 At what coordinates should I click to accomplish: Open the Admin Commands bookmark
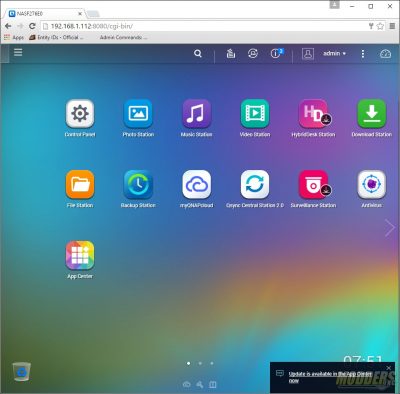coord(123,37)
